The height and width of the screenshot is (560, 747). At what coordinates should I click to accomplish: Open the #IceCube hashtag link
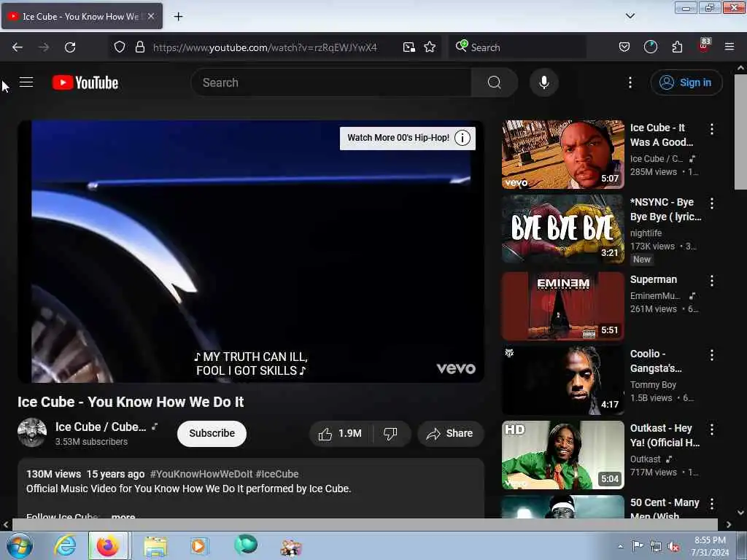coord(277,474)
